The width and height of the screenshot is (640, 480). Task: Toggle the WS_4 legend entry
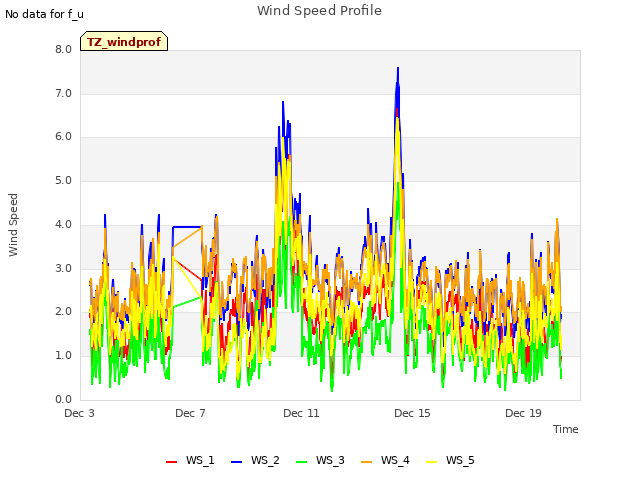385,460
